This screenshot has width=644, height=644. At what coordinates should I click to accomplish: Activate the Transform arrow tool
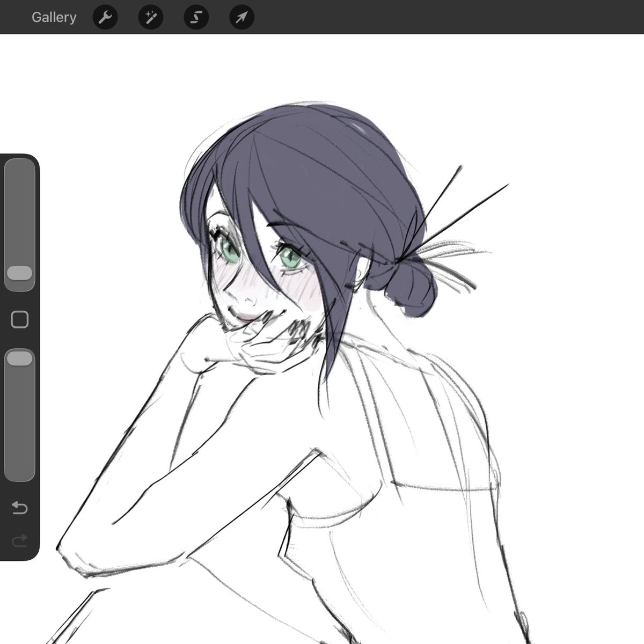click(x=241, y=17)
